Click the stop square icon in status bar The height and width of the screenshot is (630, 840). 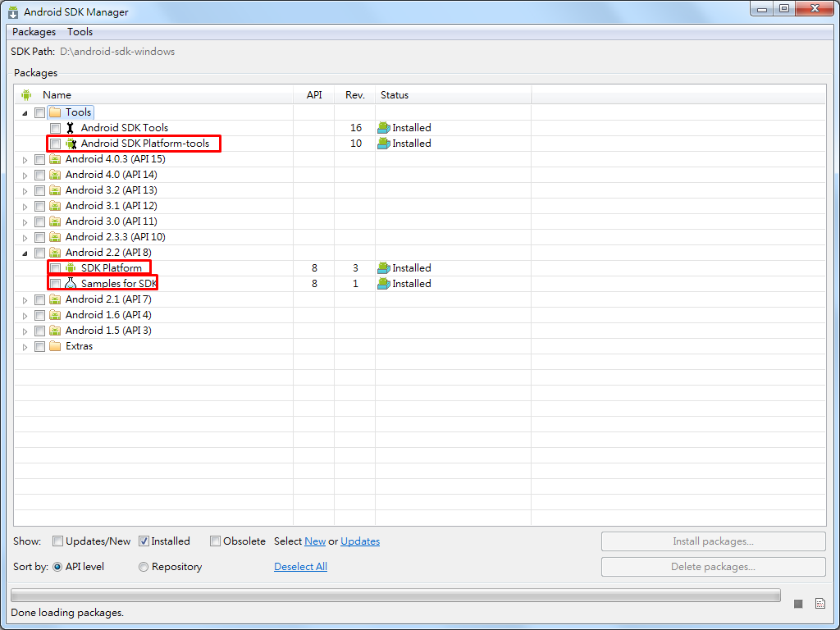click(798, 604)
